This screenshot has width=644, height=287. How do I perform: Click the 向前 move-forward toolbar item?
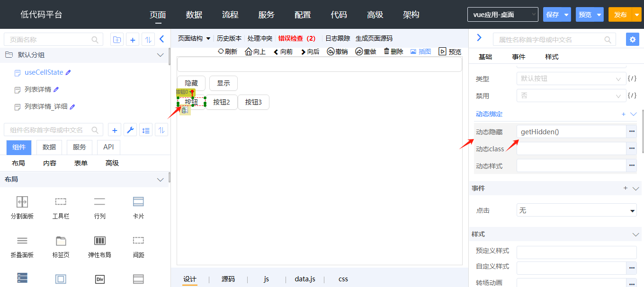(283, 52)
